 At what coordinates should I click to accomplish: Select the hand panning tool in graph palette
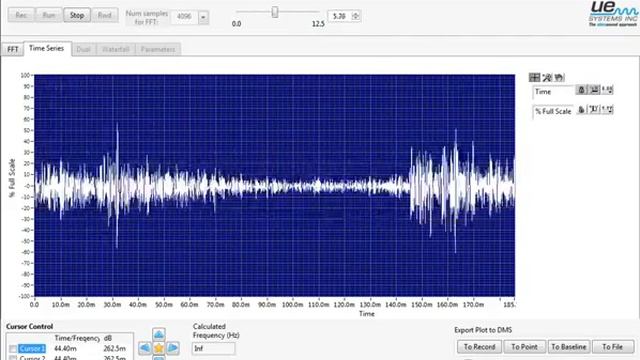click(x=559, y=77)
